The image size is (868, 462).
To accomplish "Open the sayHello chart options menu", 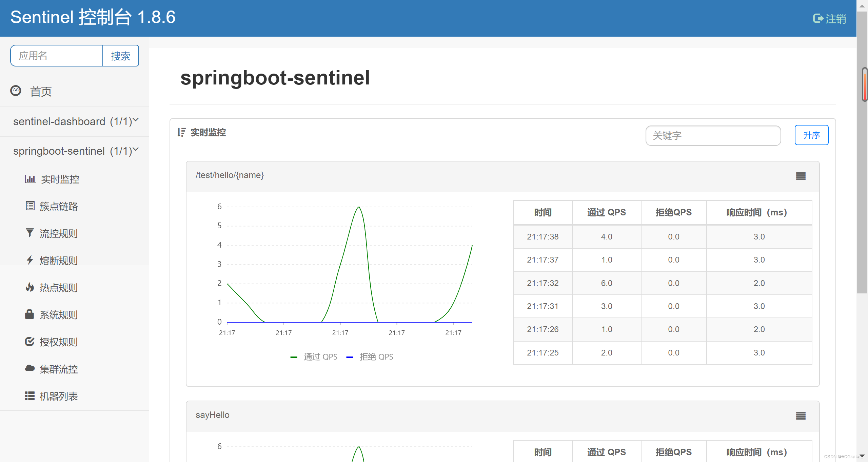I will [x=801, y=416].
